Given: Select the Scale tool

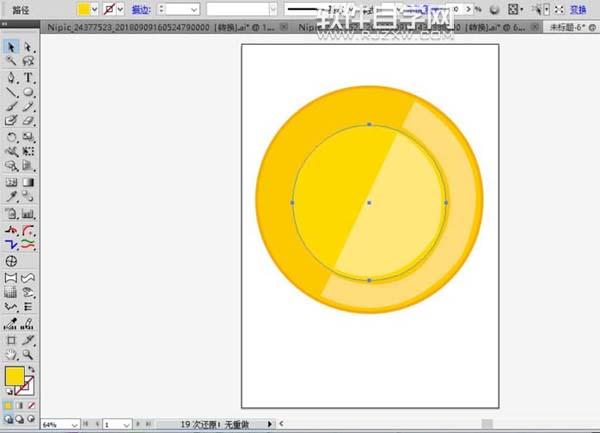Looking at the screenshot, I should pyautogui.click(x=28, y=137).
